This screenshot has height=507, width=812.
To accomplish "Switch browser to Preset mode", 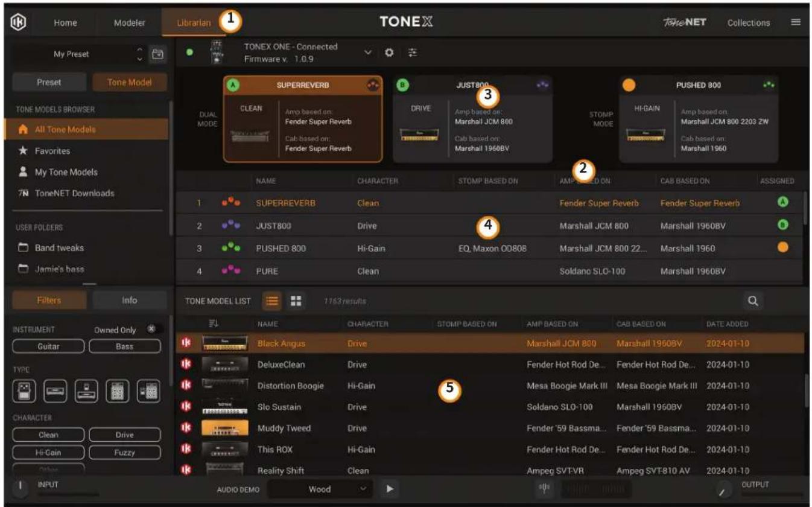I will [49, 82].
